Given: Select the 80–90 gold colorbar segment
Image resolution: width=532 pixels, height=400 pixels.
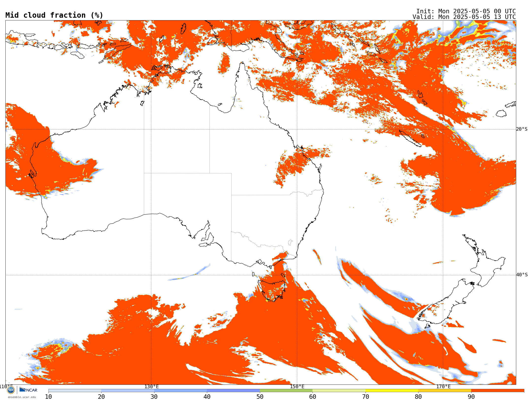Looking at the screenshot, I should [x=445, y=391].
